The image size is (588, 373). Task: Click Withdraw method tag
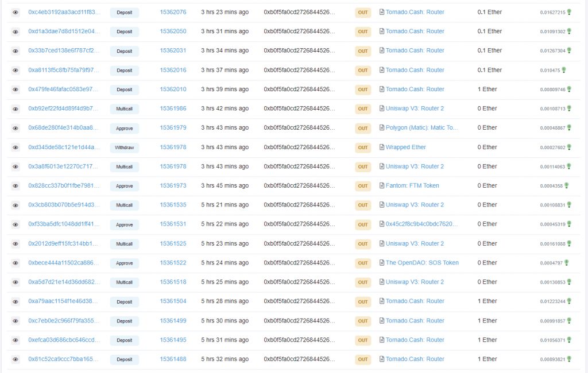pyautogui.click(x=125, y=147)
